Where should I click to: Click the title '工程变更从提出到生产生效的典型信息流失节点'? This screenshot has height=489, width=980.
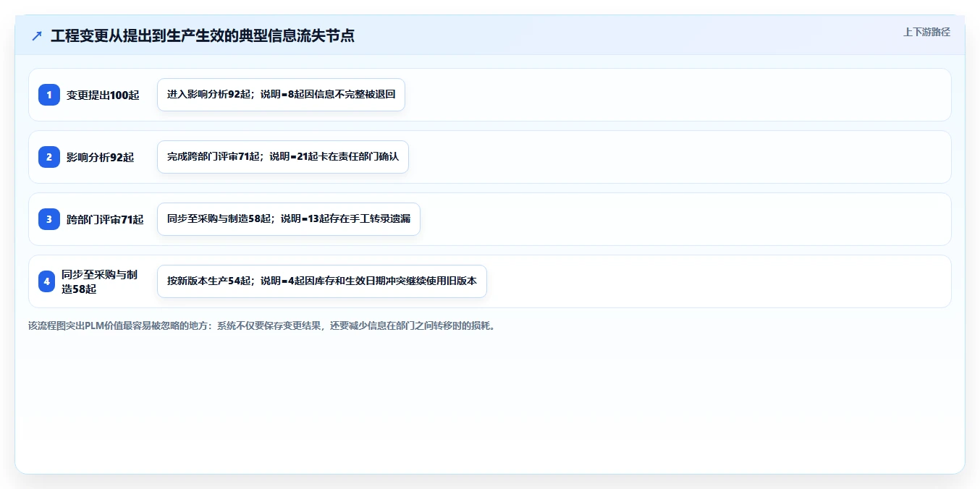203,35
